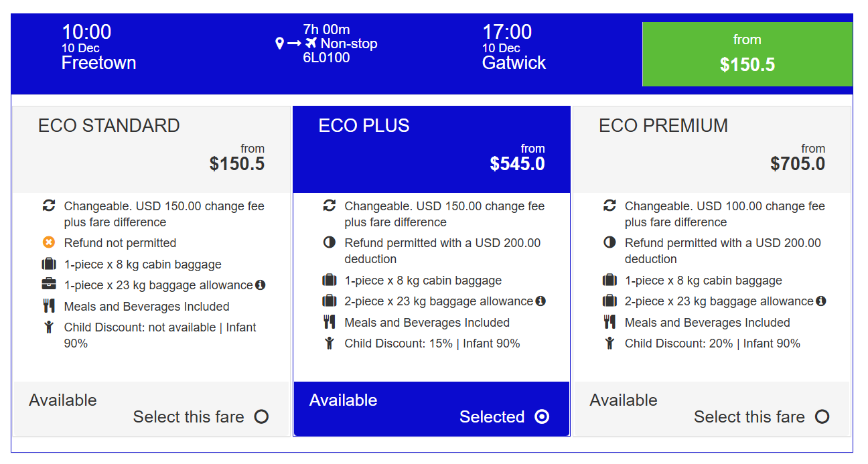Click the cabin baggage suitcase icon in Eco Standard
This screenshot has height=464, width=868.
click(48, 264)
